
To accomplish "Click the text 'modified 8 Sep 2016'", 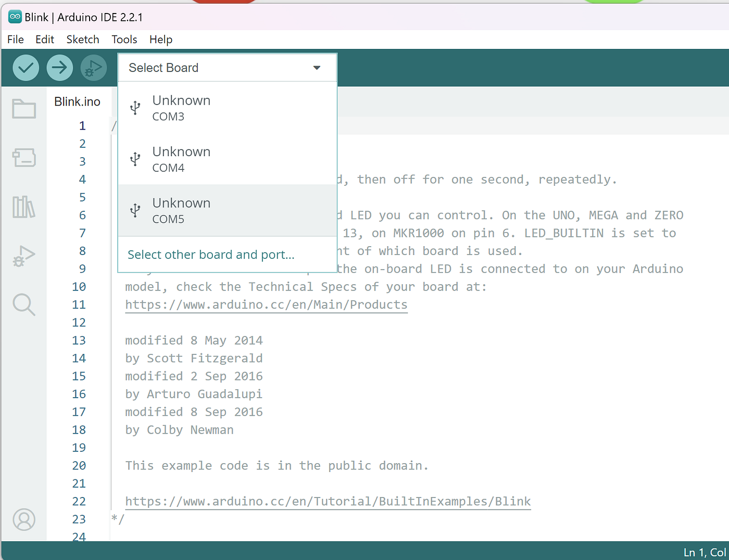I will [194, 412].
